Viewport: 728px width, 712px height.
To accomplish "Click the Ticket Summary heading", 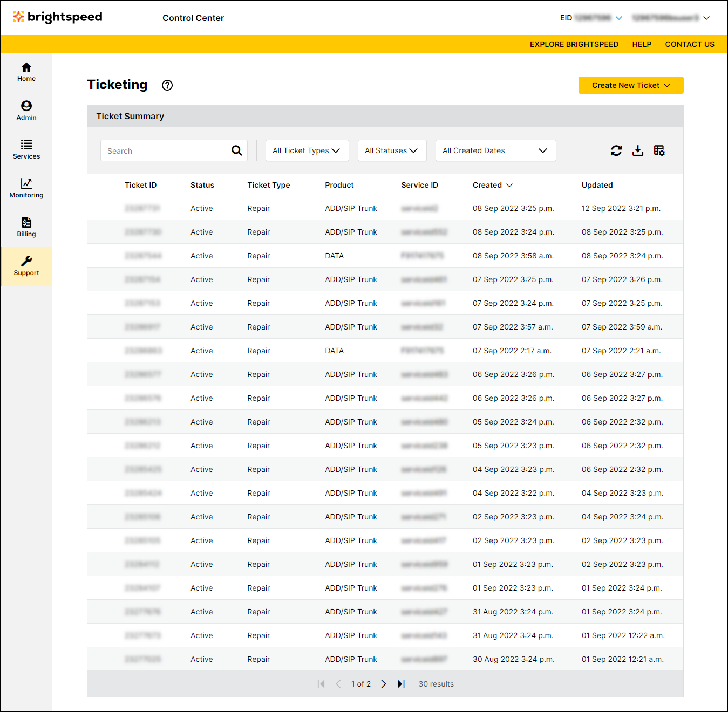I will point(130,116).
